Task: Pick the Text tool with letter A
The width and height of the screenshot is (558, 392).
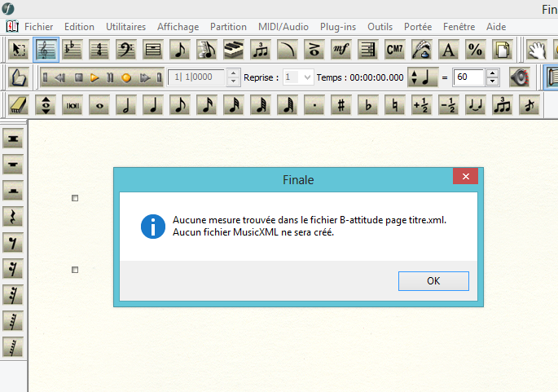Action: [447, 50]
